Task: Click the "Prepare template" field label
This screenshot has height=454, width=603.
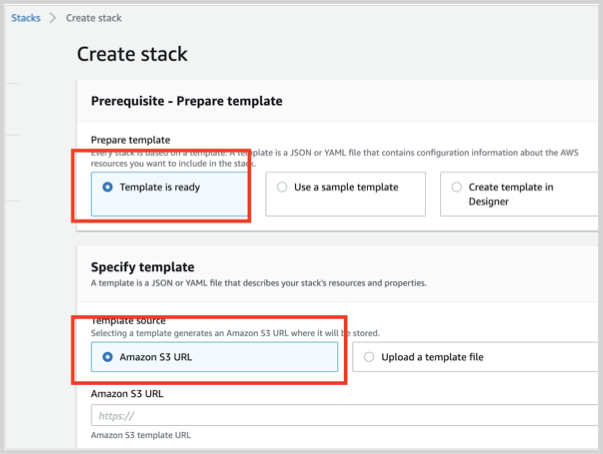Action: (x=130, y=140)
